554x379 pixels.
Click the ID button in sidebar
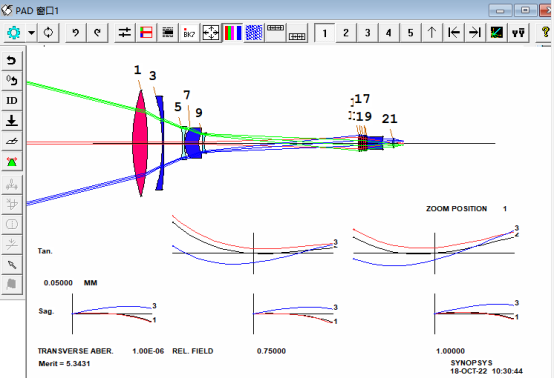12,101
